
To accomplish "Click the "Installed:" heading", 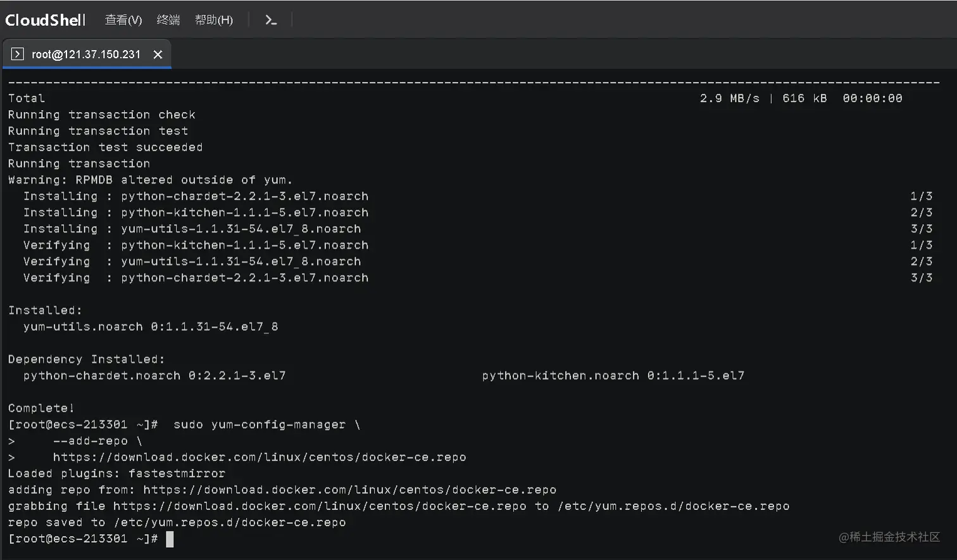I will coord(45,311).
